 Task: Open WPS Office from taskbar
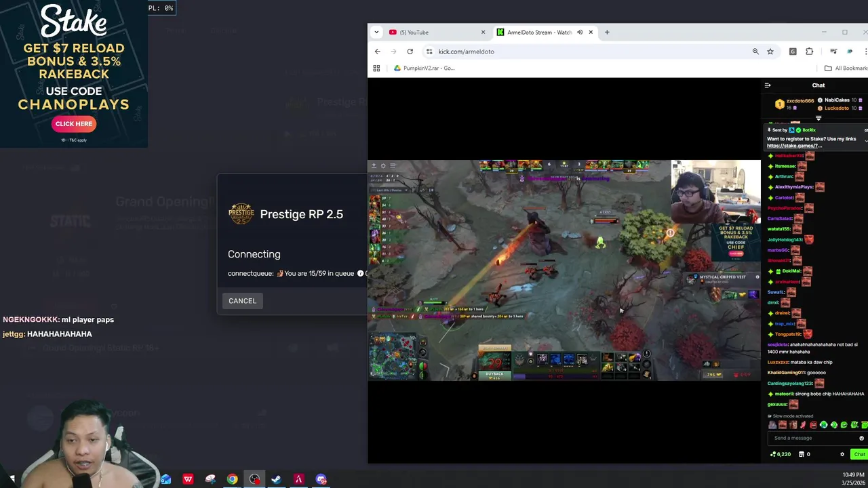click(x=188, y=479)
